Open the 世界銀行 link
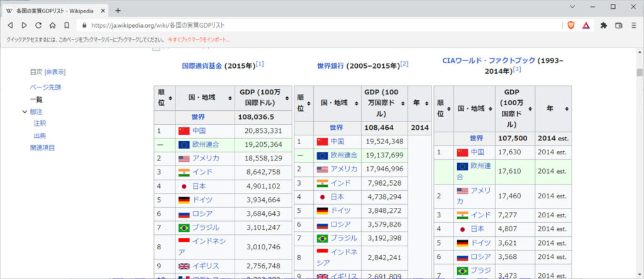 [331, 66]
